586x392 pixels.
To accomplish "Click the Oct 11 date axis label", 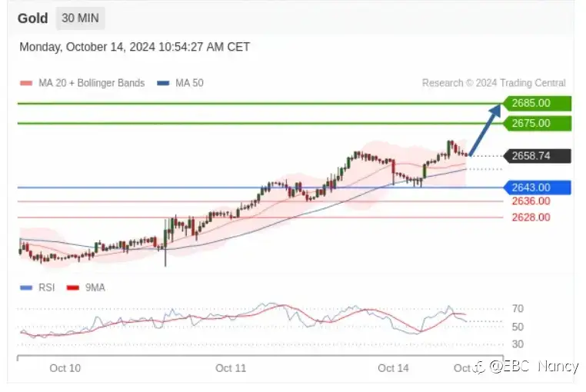I will tap(231, 368).
